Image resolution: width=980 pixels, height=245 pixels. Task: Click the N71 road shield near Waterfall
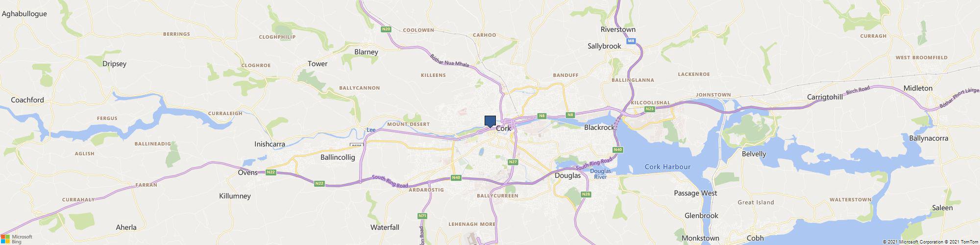[x=422, y=216]
